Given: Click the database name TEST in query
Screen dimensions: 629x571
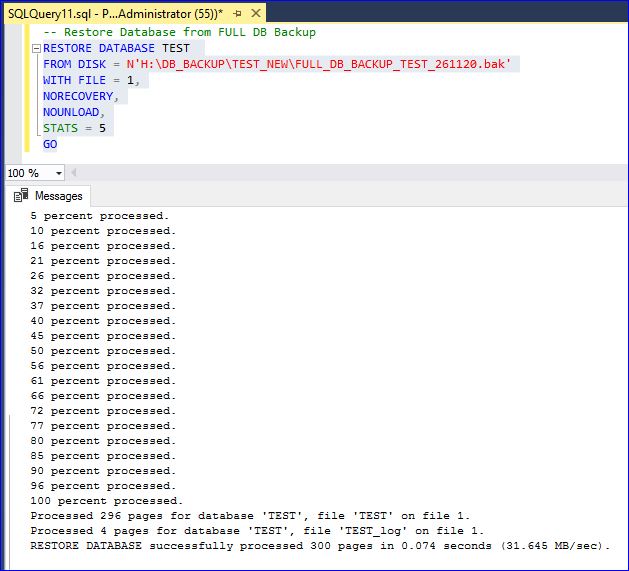Looking at the screenshot, I should (x=175, y=48).
